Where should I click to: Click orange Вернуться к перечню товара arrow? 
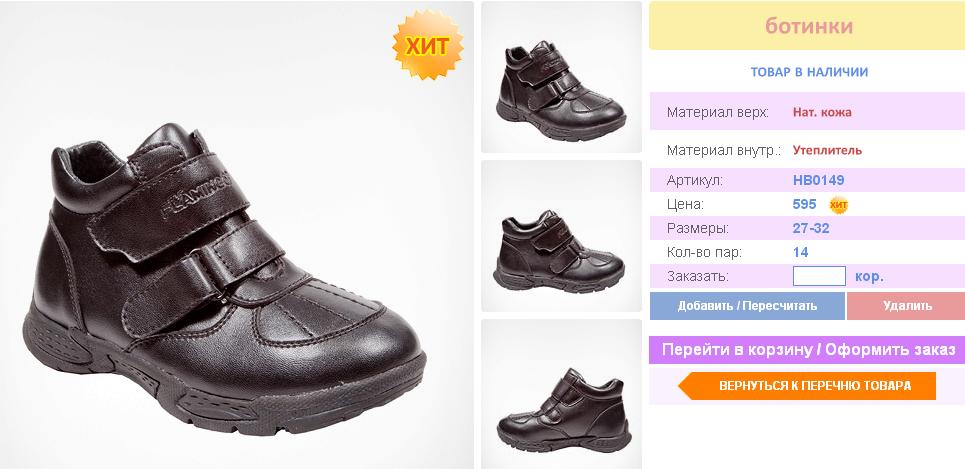click(x=807, y=386)
